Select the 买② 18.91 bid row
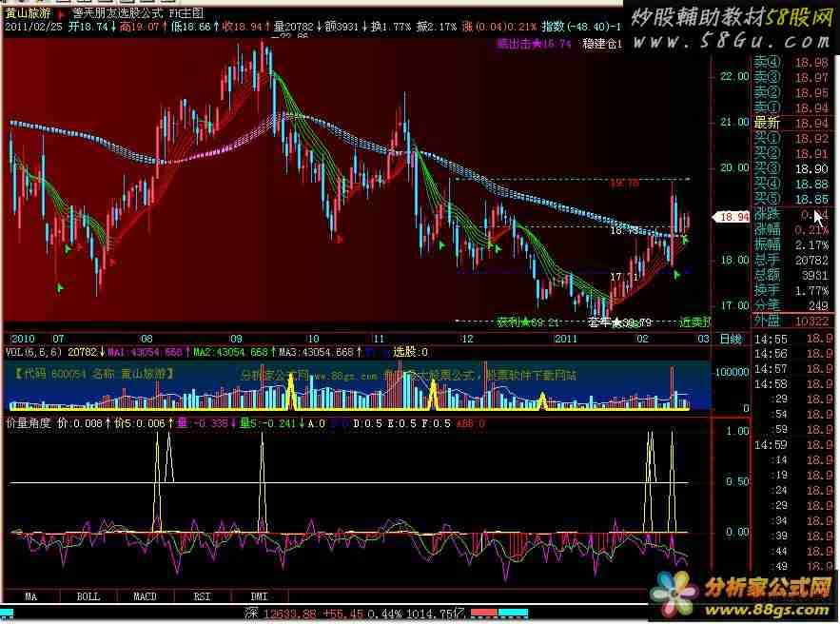Image resolution: width=840 pixels, height=624 pixels. tap(791, 154)
